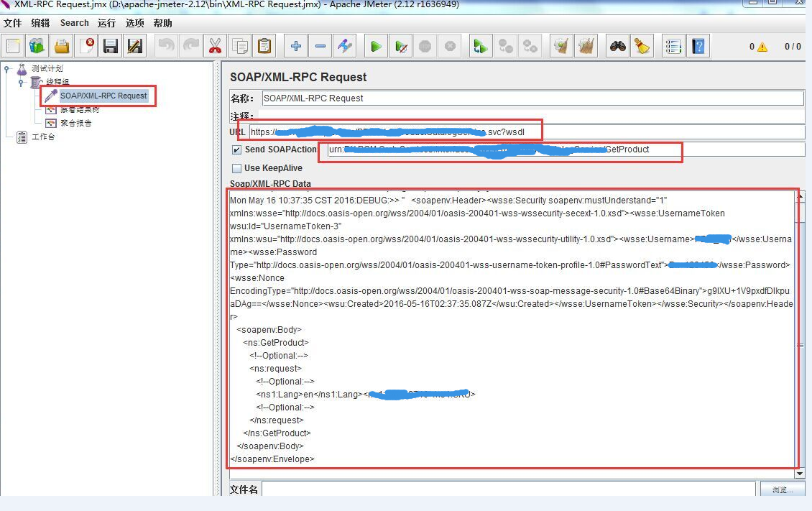This screenshot has width=812, height=511.
Task: Collapse the 线程组 tree node handle
Action: (21, 83)
